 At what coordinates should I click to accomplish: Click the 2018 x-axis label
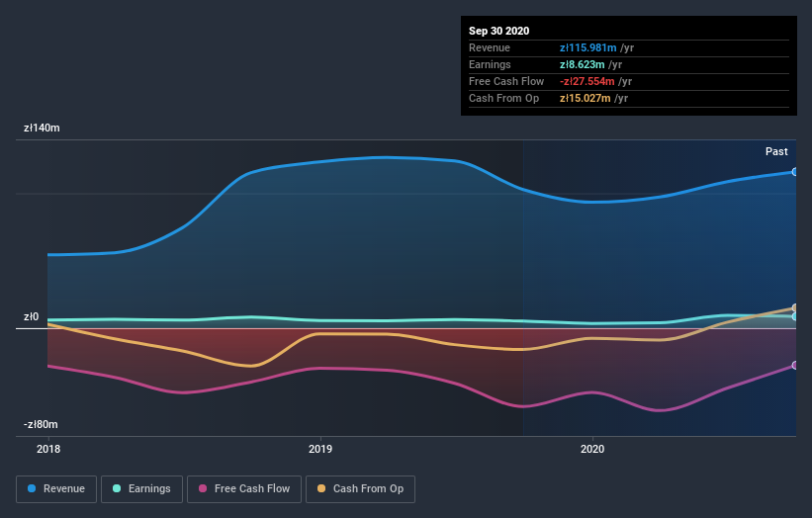[48, 449]
